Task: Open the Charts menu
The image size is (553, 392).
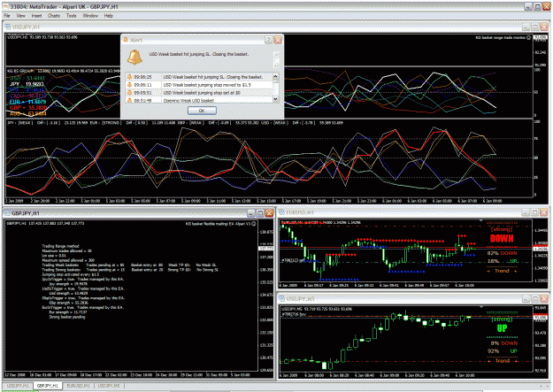Action: [54, 16]
